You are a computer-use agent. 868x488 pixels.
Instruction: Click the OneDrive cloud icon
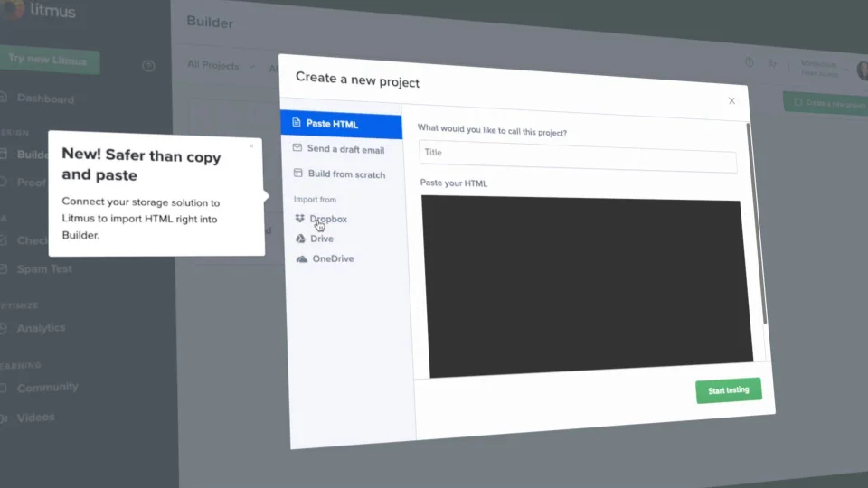tap(302, 259)
